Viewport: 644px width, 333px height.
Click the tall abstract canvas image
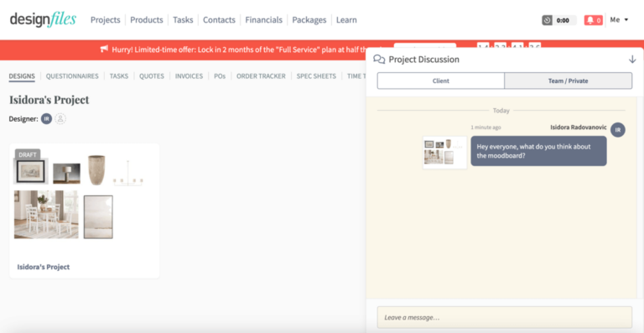[98, 216]
